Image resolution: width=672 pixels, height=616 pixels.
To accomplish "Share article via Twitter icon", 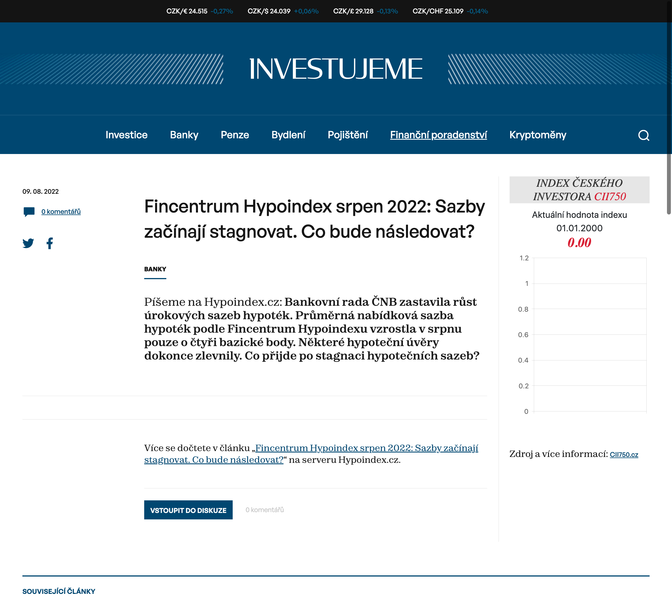I will [x=28, y=243].
